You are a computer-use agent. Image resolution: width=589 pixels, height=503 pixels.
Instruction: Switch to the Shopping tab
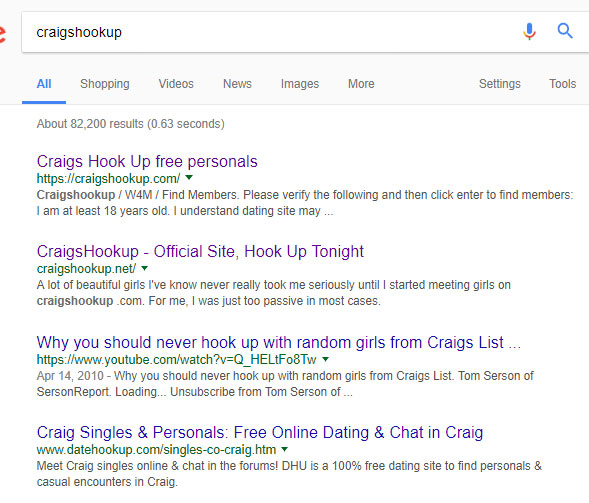pyautogui.click(x=105, y=84)
